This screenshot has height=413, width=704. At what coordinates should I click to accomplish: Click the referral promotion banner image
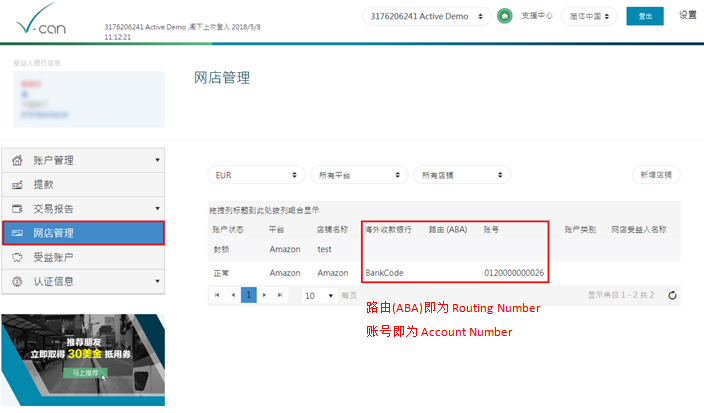click(x=83, y=360)
